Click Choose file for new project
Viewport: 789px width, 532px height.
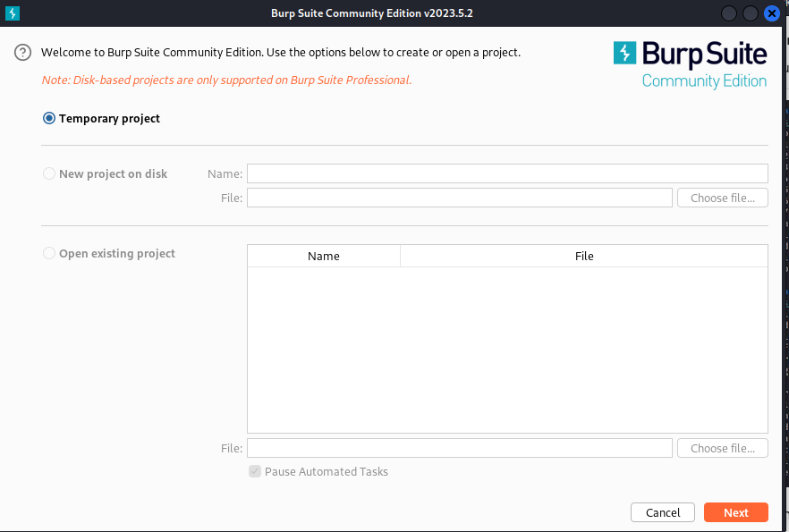(x=723, y=198)
